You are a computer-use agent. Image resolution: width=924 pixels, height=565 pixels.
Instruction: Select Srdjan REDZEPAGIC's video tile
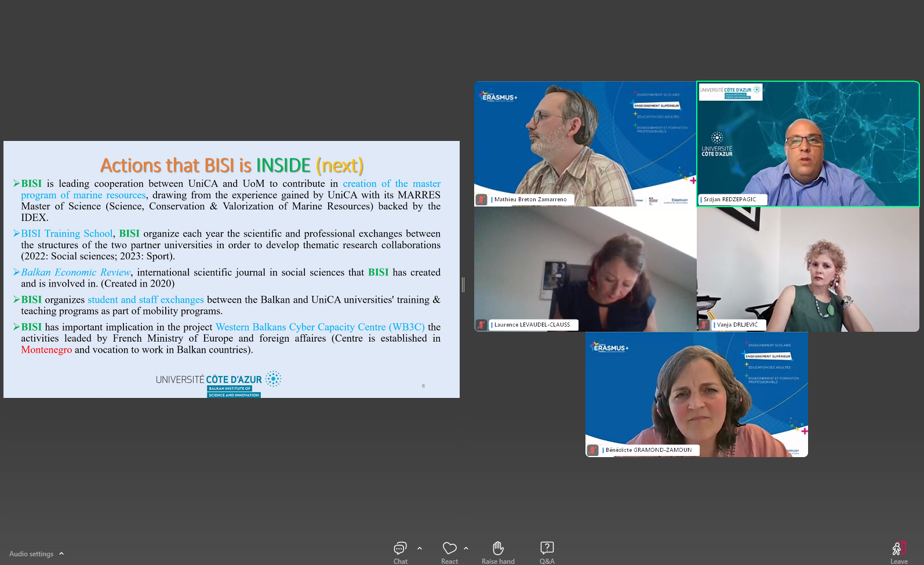[x=808, y=144]
